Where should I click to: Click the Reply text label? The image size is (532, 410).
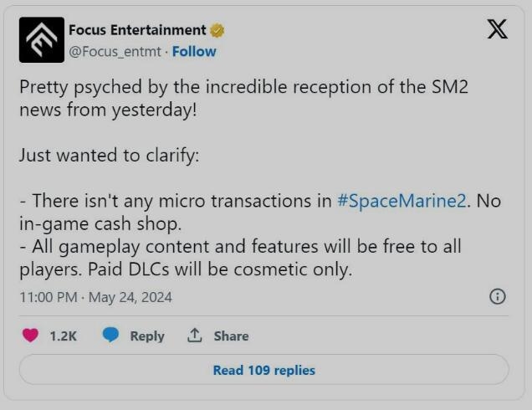[147, 336]
